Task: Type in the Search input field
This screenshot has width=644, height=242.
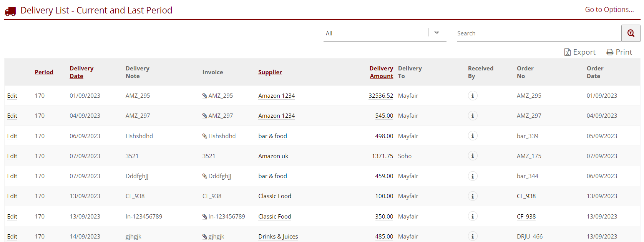Action: (x=538, y=33)
